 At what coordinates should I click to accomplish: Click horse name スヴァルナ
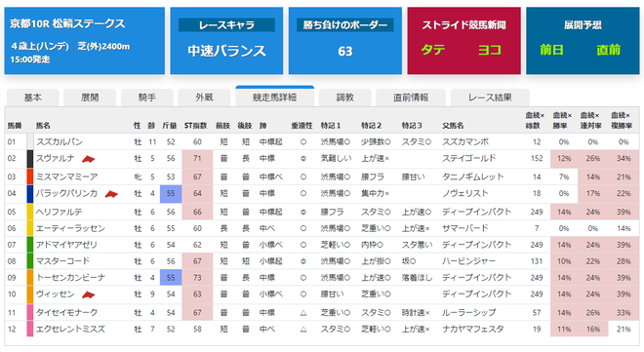[56, 158]
